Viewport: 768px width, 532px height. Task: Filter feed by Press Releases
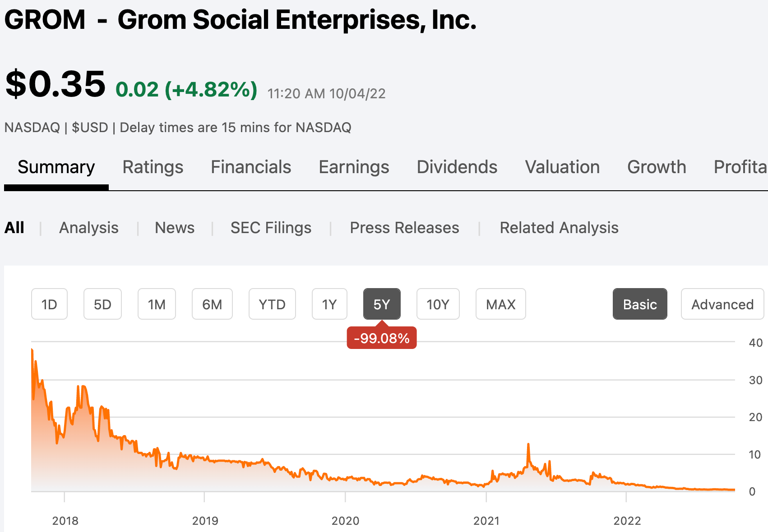tap(404, 228)
